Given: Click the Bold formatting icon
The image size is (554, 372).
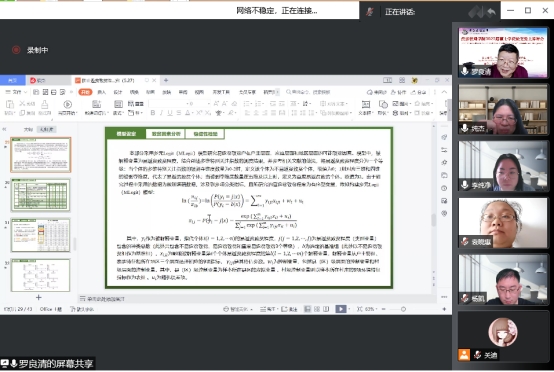Looking at the screenshot, I should (153, 113).
